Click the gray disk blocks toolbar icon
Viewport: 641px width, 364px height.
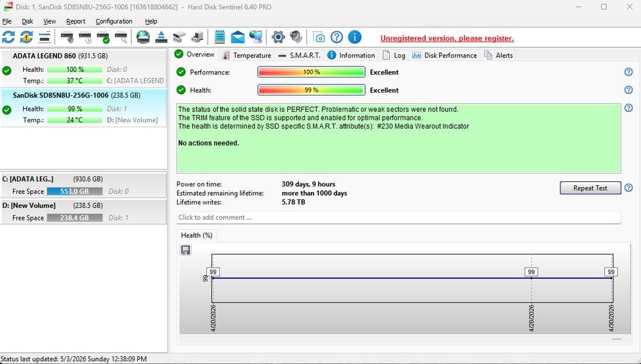click(x=179, y=37)
